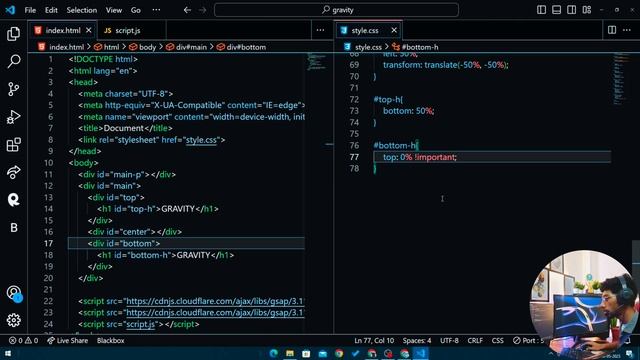Click the div#bottom breadcrumb

coord(242,47)
